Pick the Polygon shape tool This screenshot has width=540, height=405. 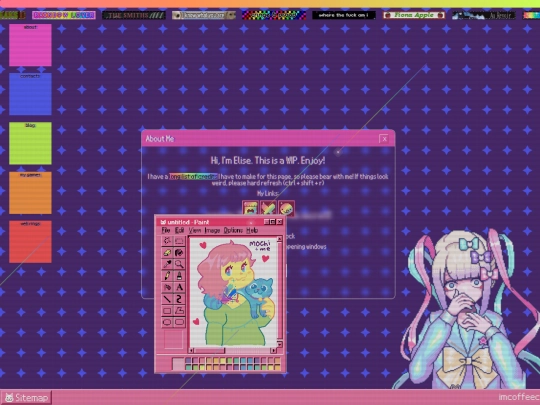(x=179, y=311)
